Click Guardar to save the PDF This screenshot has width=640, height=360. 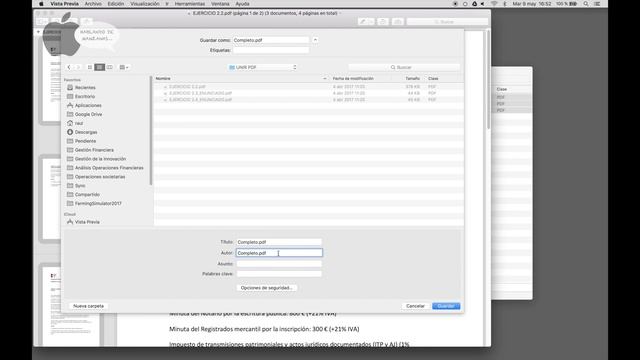(x=446, y=306)
